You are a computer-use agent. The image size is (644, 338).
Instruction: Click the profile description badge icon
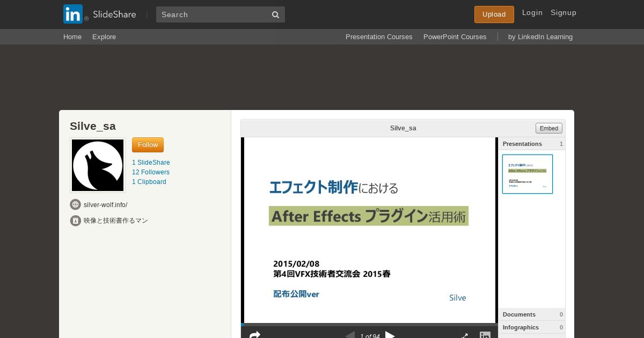(x=76, y=221)
